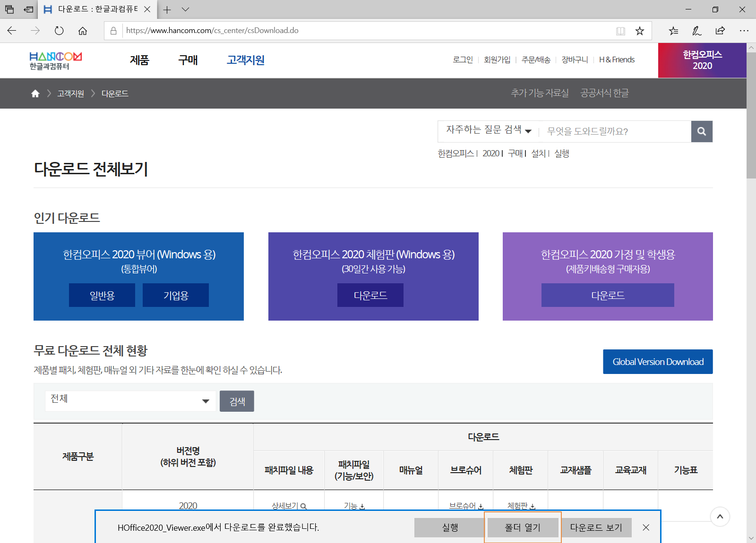Click 한컴오피스 keyword link
Screen dimensions: 756x543
(x=456, y=153)
